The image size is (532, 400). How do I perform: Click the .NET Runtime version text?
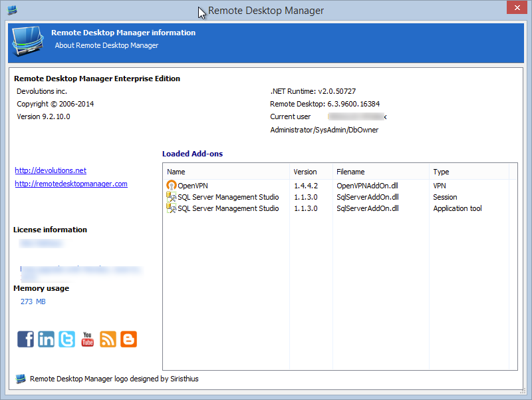(x=313, y=91)
